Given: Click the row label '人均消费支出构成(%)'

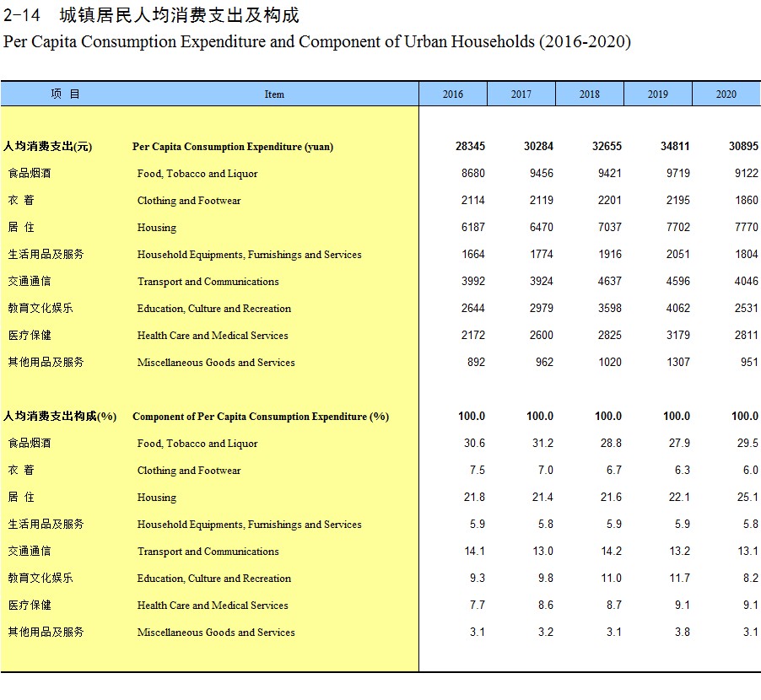Looking at the screenshot, I should 60,417.
